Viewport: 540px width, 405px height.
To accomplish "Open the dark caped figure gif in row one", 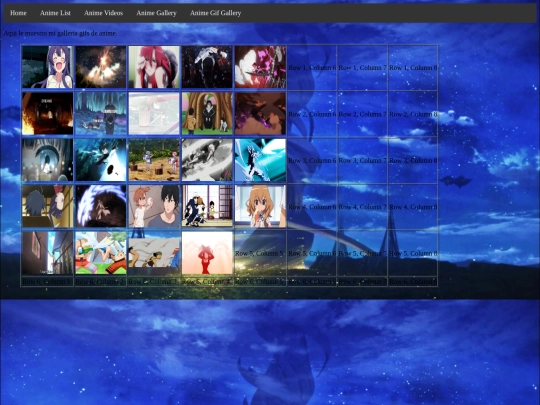I will pyautogui.click(x=207, y=67).
